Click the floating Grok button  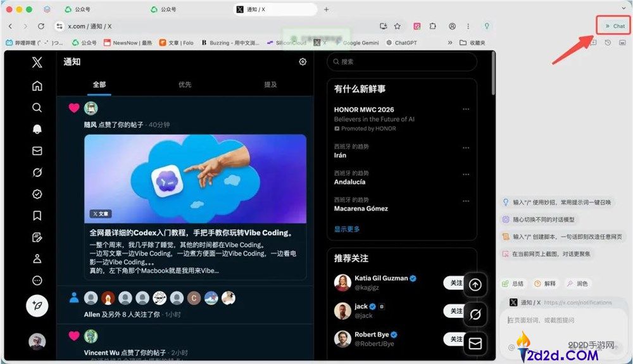pyautogui.click(x=475, y=315)
